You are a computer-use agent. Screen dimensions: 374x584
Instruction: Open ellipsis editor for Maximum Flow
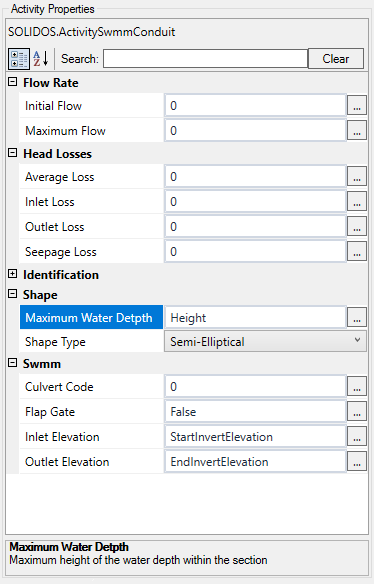point(357,131)
